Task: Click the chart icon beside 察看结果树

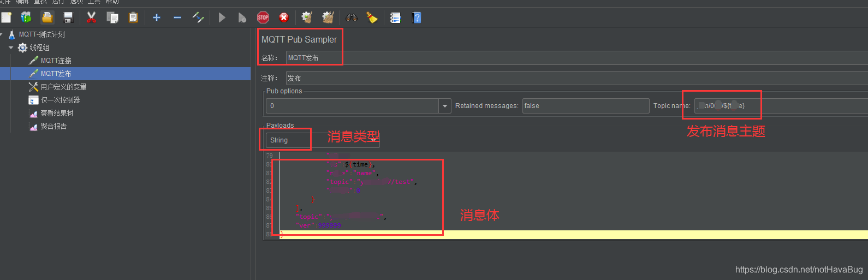Action: [33, 113]
